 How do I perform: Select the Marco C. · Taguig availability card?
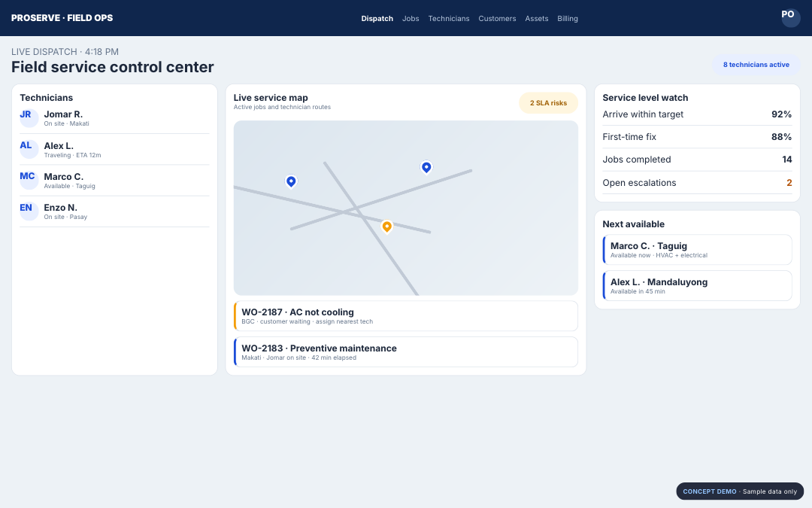coord(697,249)
